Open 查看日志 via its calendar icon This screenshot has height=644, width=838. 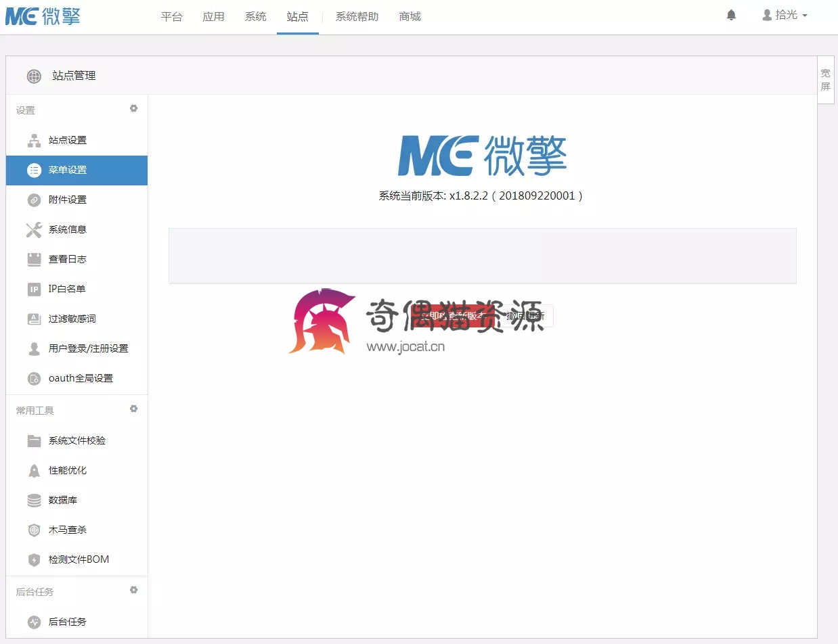[34, 260]
